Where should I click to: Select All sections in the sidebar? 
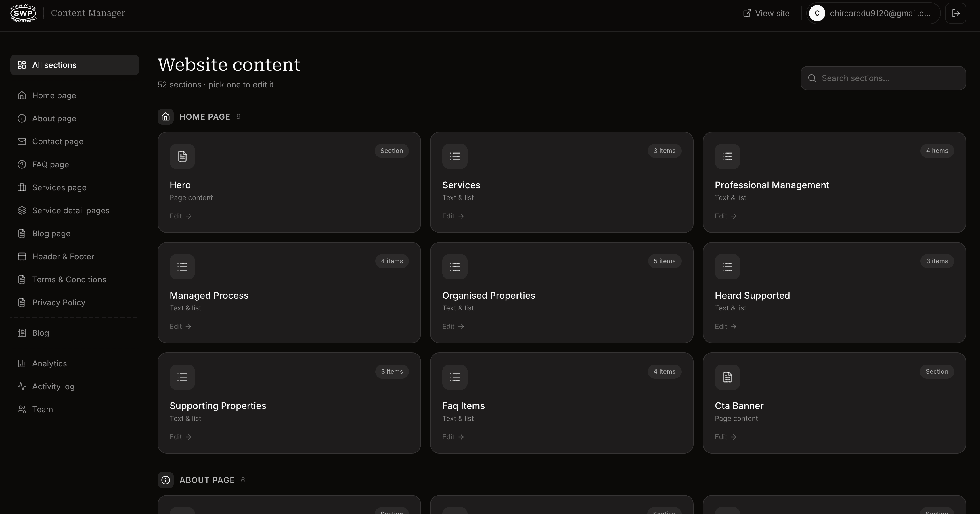coord(74,65)
